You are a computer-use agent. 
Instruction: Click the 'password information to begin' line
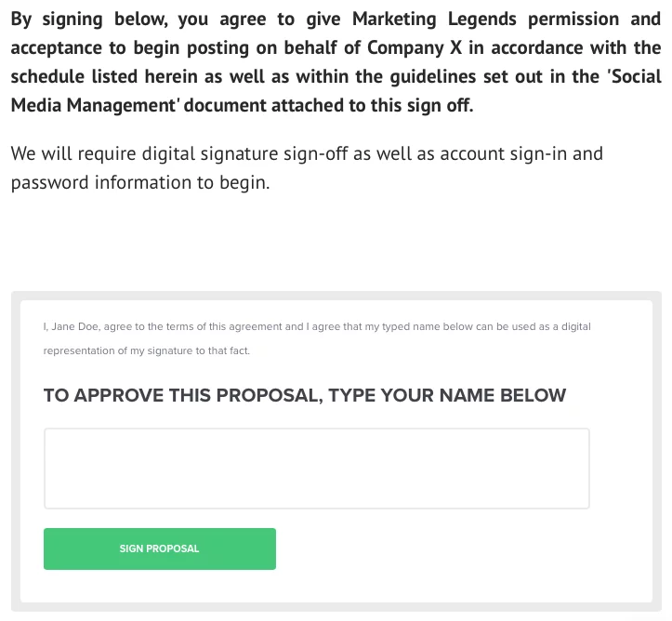[x=139, y=182]
